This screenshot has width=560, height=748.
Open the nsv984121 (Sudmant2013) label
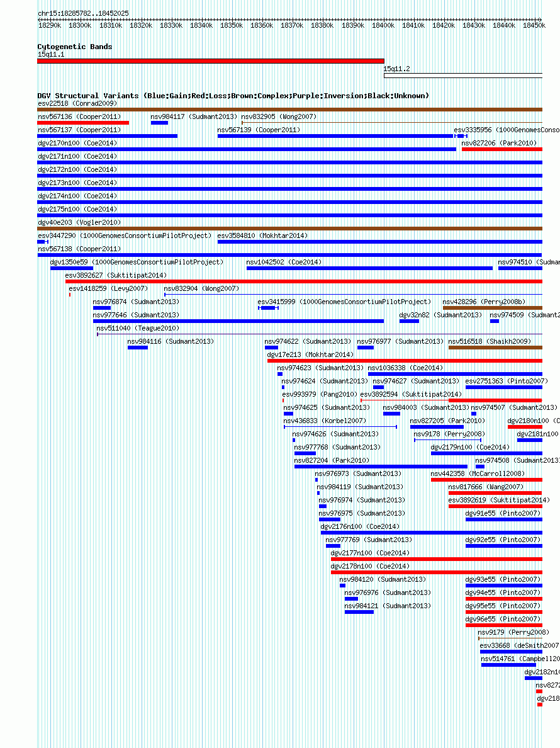388,606
